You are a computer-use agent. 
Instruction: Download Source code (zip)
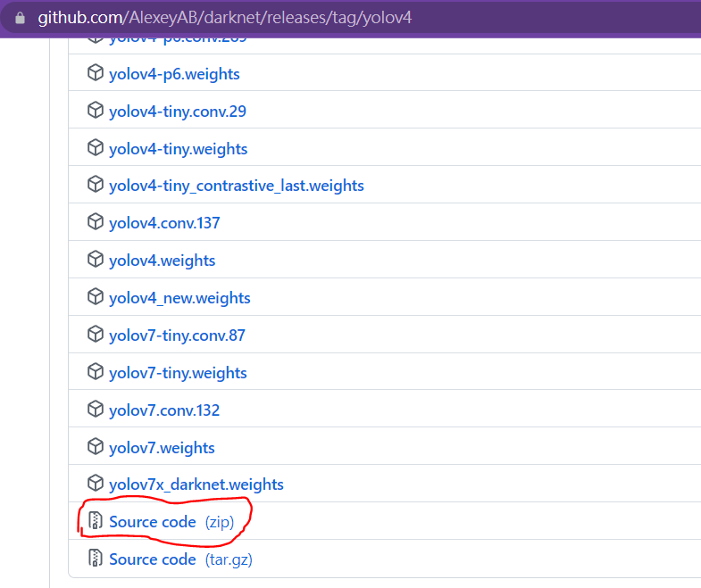[171, 522]
